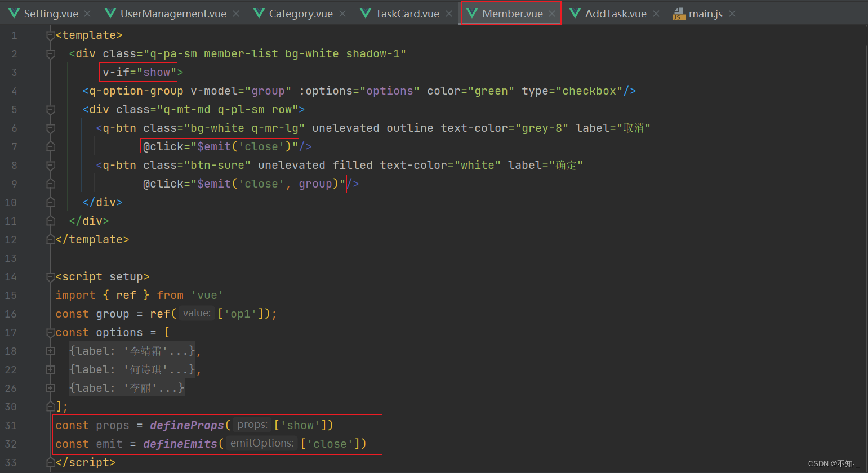The height and width of the screenshot is (473, 868).
Task: Click defineProps on line 31
Action: (x=187, y=426)
